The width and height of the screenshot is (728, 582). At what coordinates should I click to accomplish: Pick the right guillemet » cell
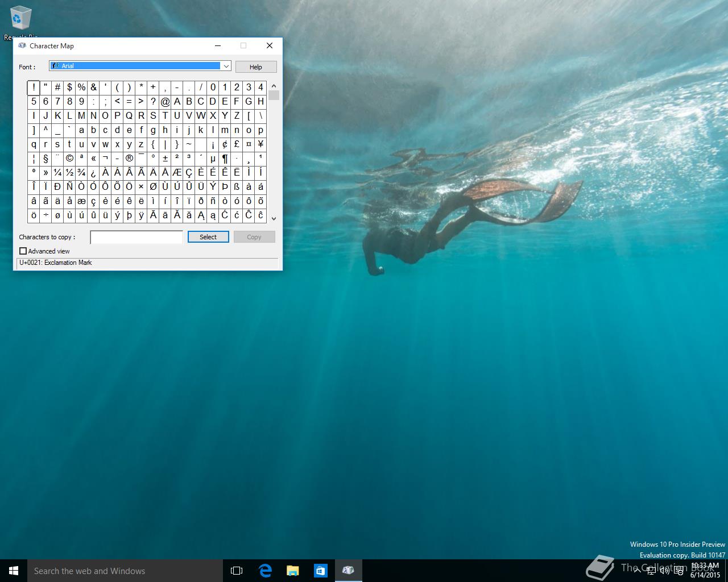click(x=45, y=172)
